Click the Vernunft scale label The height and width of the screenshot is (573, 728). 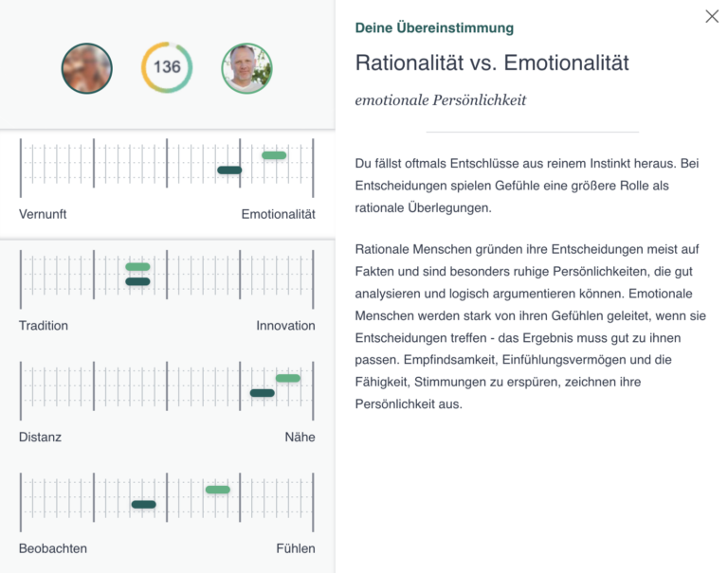[x=43, y=214]
